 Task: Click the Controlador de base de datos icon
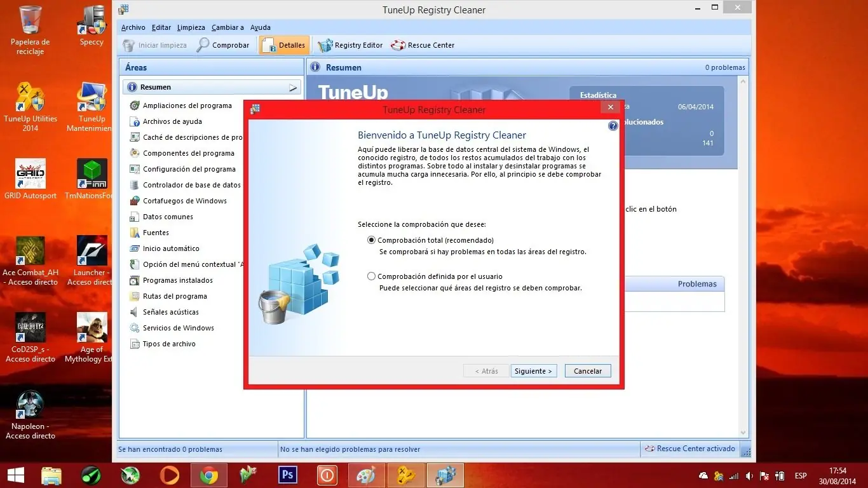tap(134, 185)
